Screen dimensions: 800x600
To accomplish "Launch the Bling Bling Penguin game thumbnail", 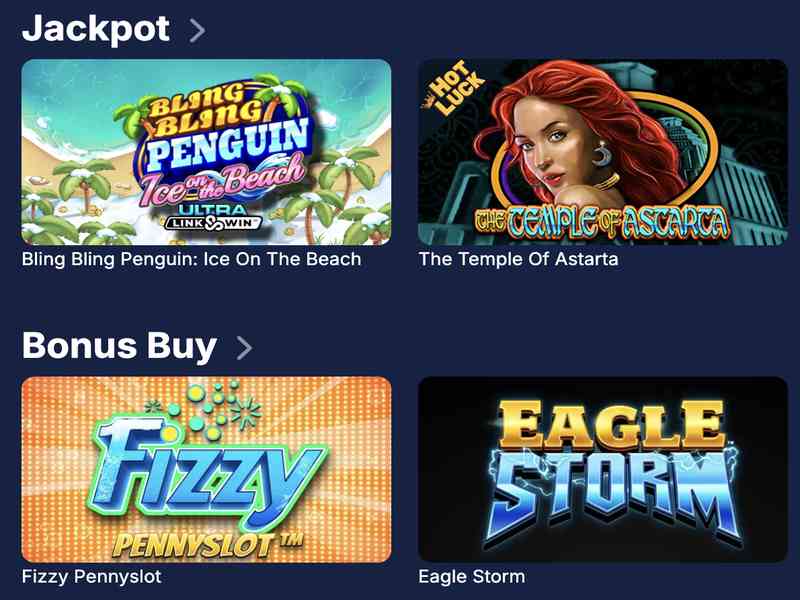I will (x=207, y=152).
